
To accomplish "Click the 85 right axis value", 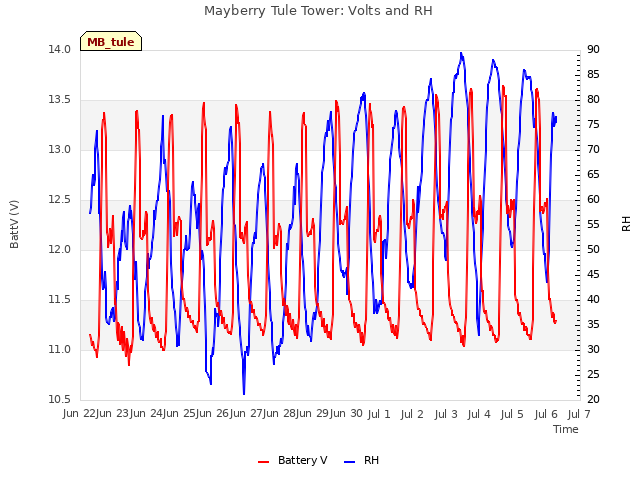I will pos(593,74).
